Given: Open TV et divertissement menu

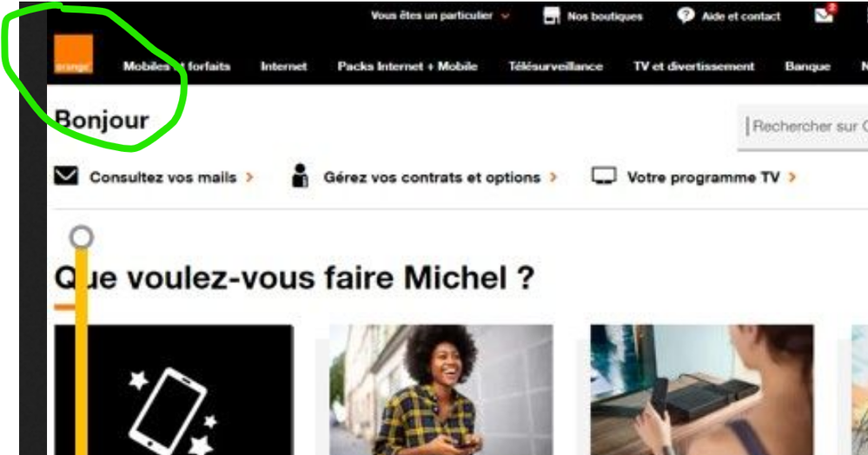Looking at the screenshot, I should [693, 66].
